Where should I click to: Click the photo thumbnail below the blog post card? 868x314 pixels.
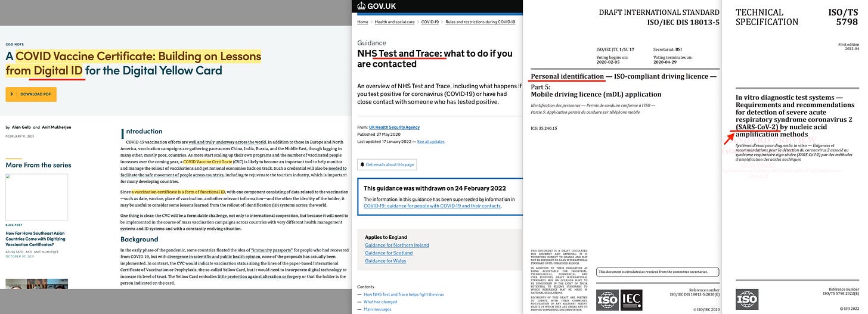(37, 284)
